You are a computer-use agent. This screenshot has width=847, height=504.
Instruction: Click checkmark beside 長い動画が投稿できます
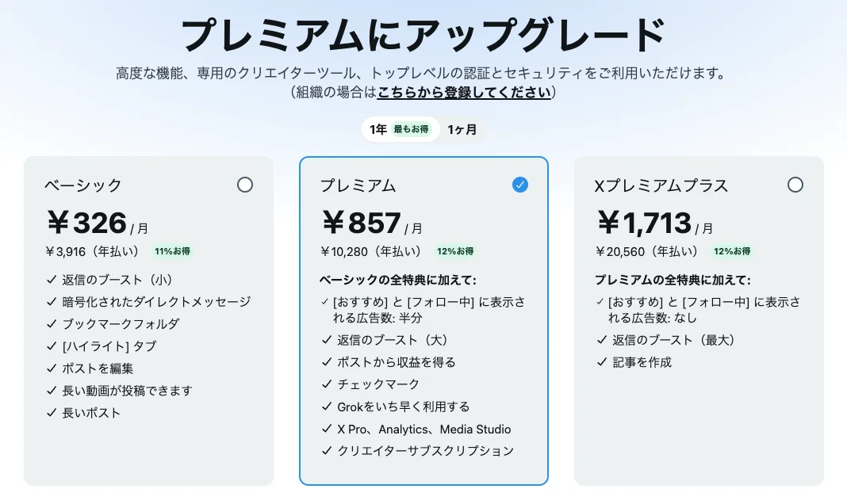[51, 390]
